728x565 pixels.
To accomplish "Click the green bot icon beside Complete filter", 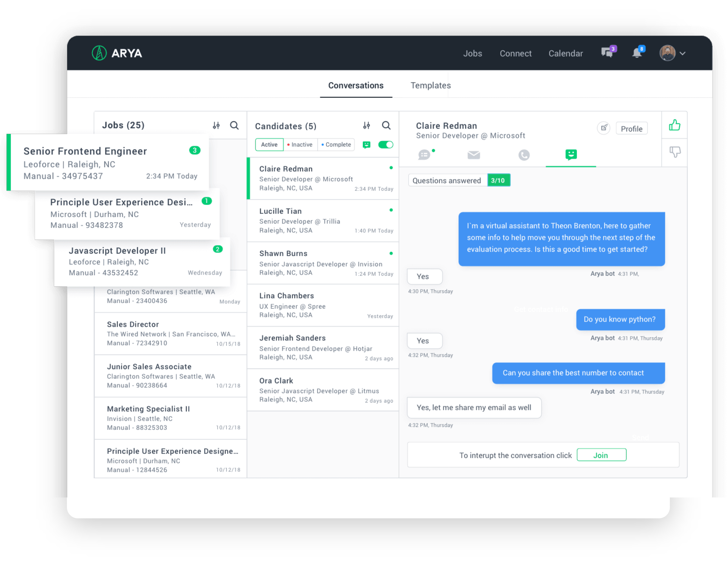I will coord(366,145).
